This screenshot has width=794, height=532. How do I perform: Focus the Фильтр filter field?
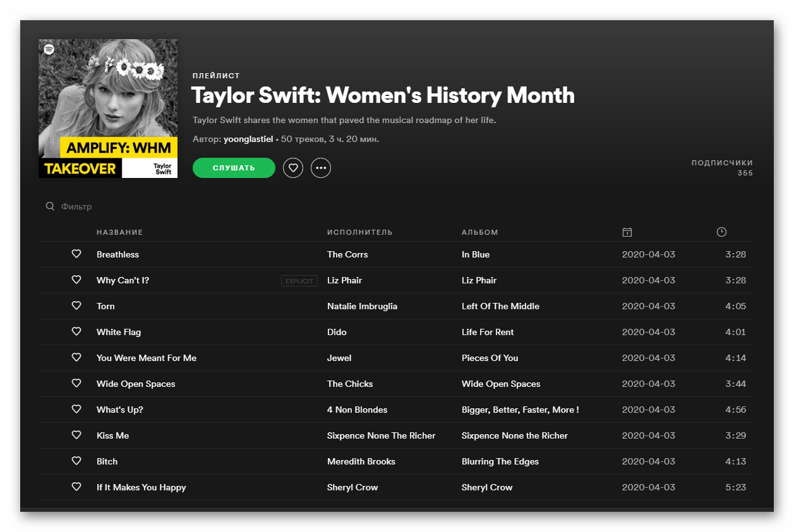pyautogui.click(x=76, y=206)
